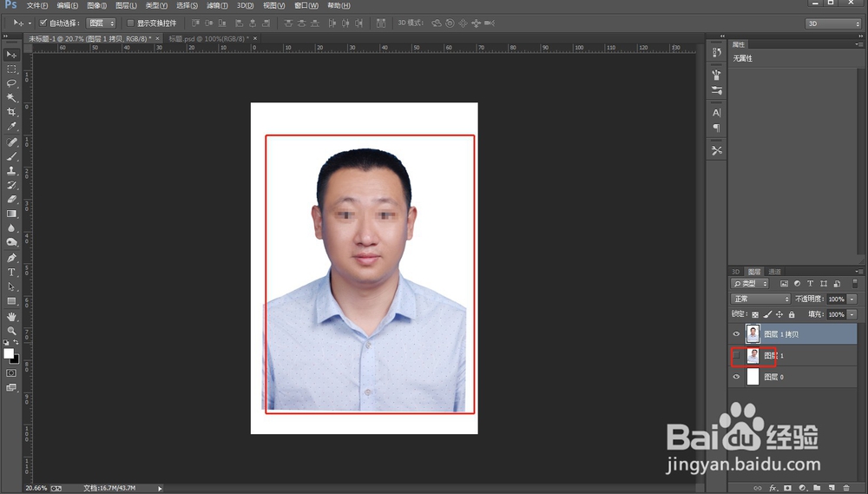Switch to the 3D panel tab
Viewport: 868px width, 494px height.
pyautogui.click(x=736, y=272)
